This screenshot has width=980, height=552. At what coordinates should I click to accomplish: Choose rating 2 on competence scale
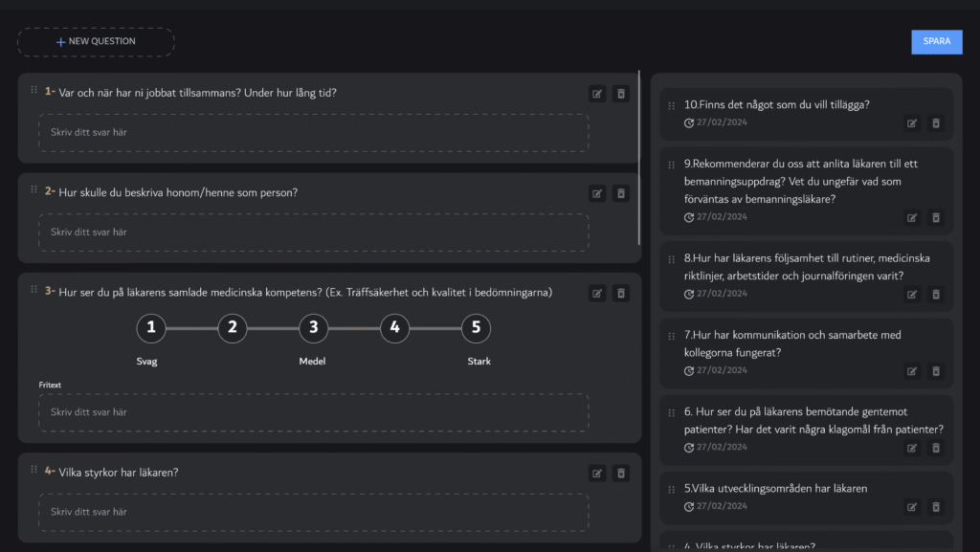233,329
